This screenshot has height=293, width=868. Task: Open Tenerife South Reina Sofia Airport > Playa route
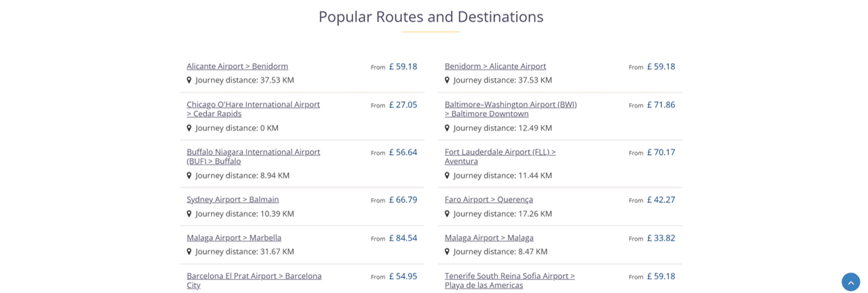(510, 281)
